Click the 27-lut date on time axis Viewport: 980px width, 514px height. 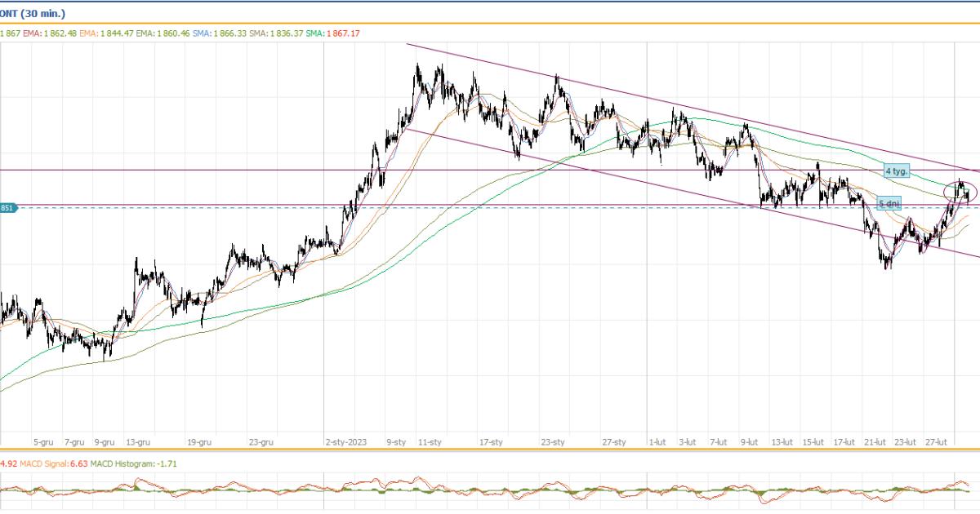point(936,442)
